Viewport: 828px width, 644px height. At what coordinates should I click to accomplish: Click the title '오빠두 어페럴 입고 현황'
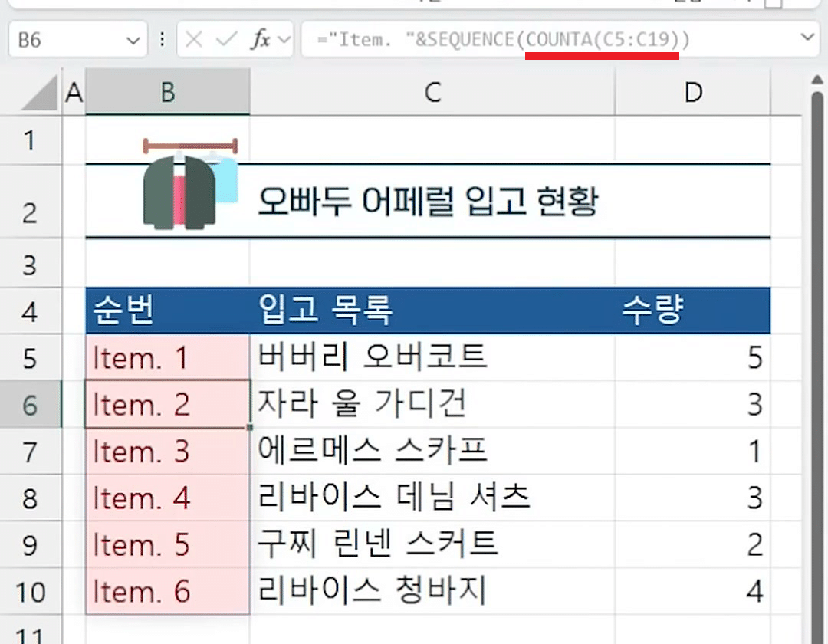point(428,201)
